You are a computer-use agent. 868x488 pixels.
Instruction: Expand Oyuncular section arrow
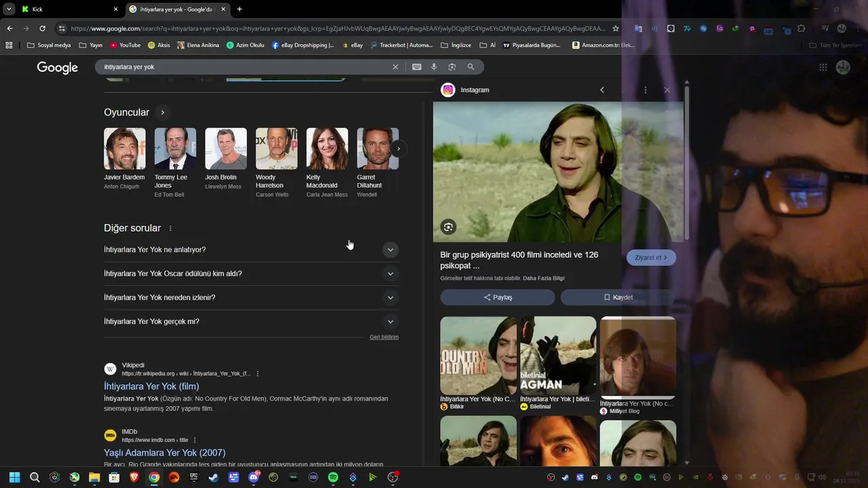[162, 113]
